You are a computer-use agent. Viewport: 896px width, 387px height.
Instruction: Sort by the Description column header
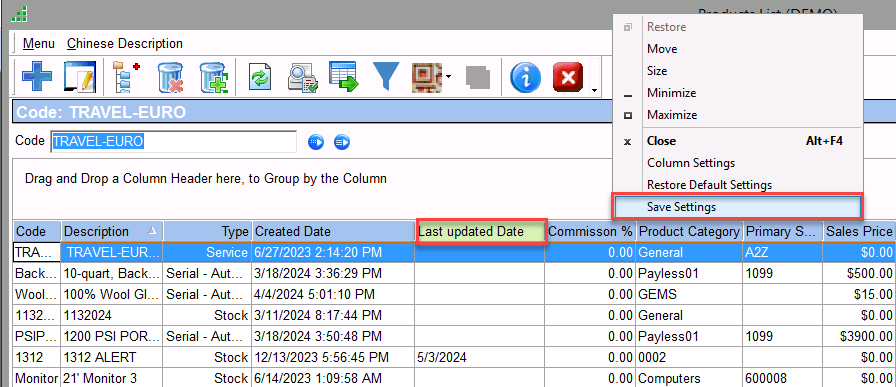pos(112,232)
